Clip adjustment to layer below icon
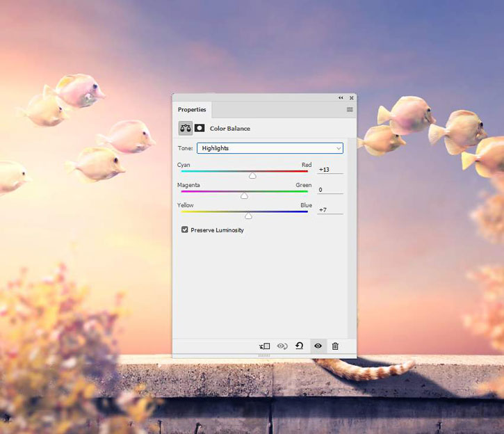Viewport: 504px width, 434px height. pyautogui.click(x=265, y=346)
